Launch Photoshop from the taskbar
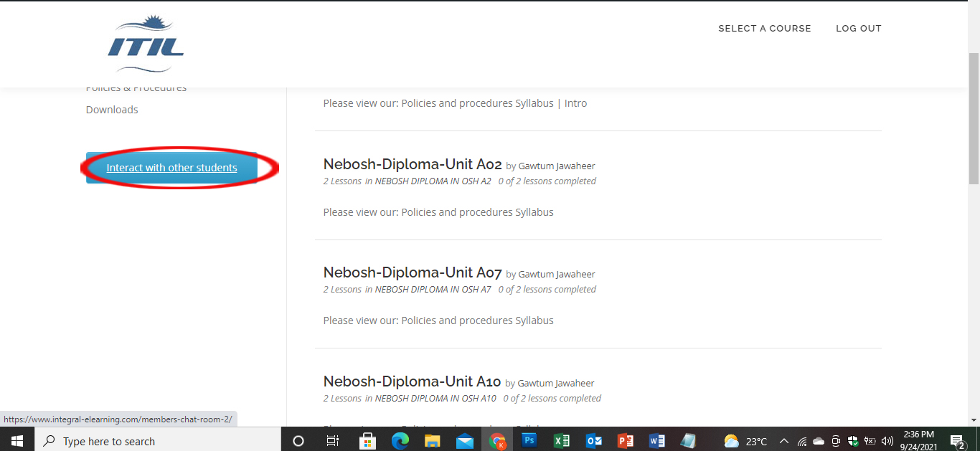980x451 pixels. (529, 441)
